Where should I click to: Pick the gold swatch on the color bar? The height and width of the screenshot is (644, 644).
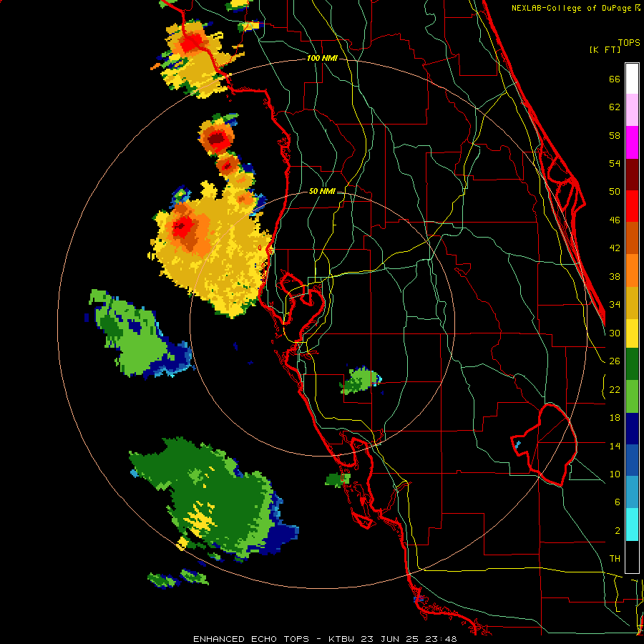[x=632, y=303]
